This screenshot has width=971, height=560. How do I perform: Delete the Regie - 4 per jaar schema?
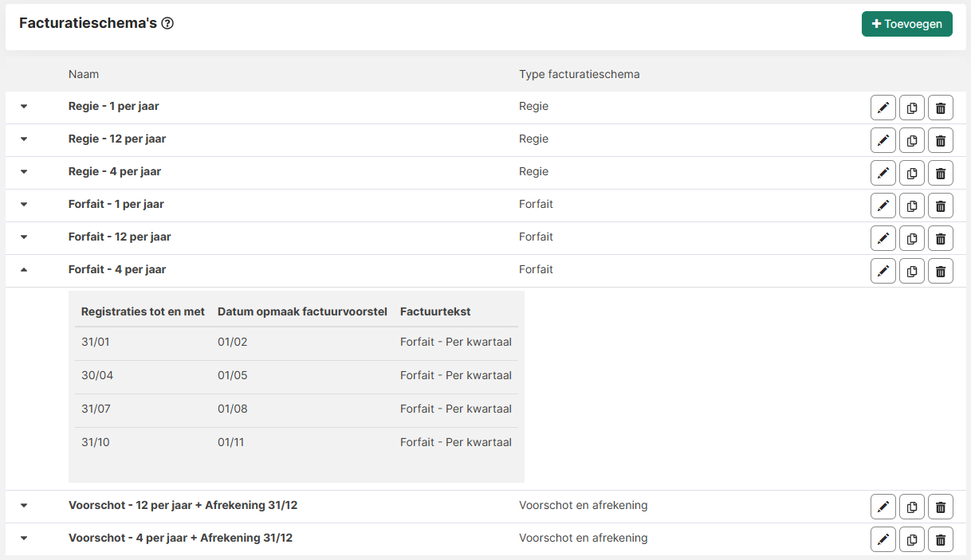940,173
